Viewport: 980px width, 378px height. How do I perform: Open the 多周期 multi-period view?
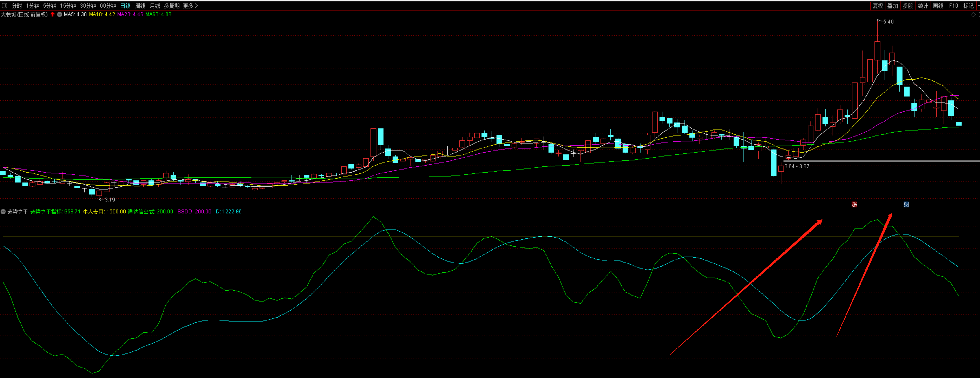point(171,6)
